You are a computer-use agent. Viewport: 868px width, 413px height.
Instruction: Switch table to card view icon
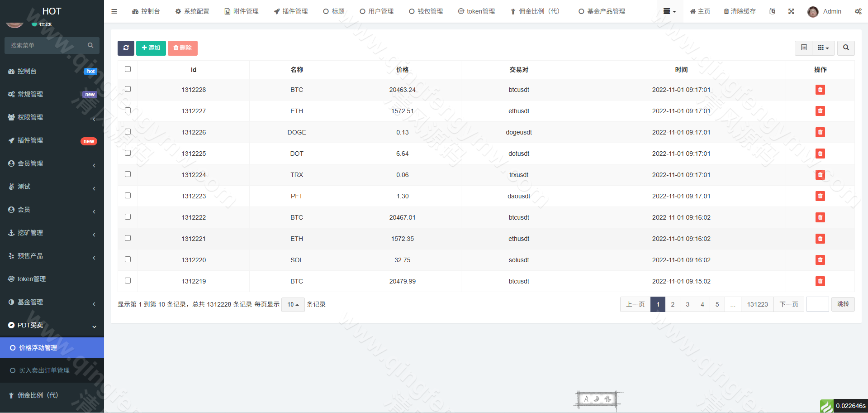804,48
